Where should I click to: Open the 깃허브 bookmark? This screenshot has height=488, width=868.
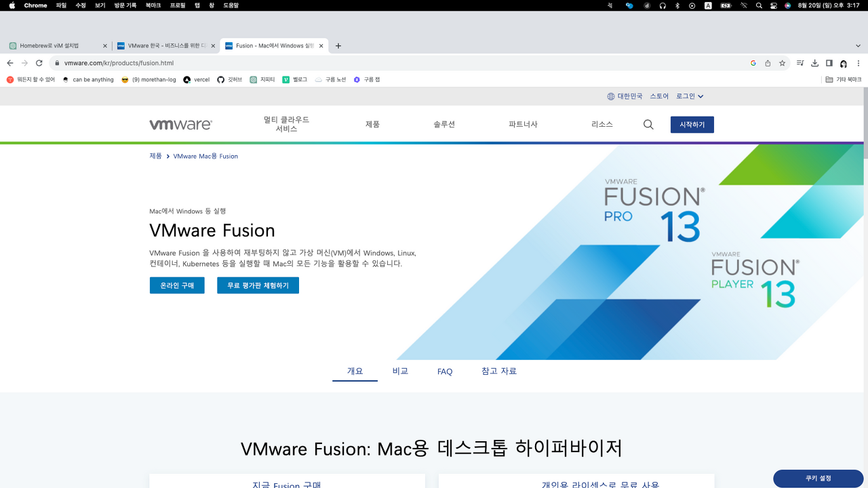[229, 79]
